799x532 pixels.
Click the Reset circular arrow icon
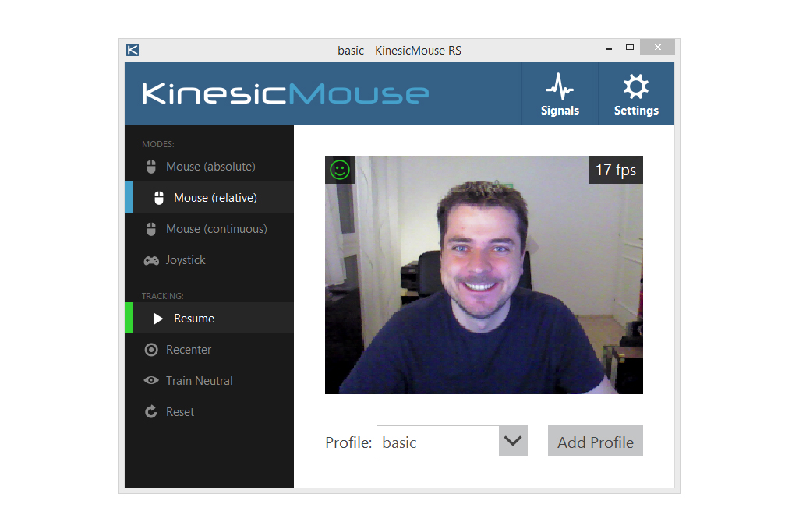click(x=150, y=411)
